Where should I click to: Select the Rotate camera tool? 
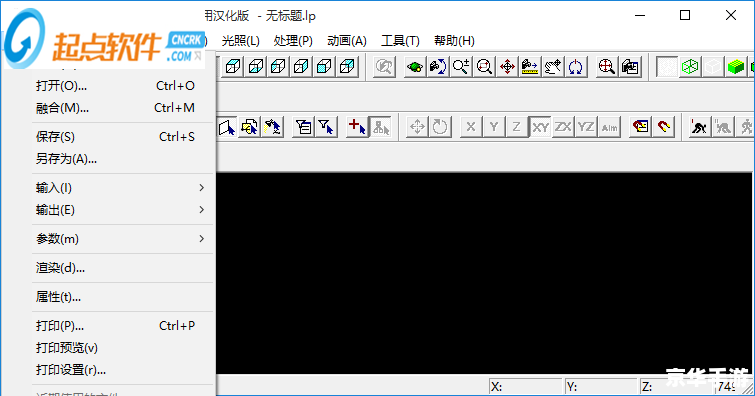point(438,66)
